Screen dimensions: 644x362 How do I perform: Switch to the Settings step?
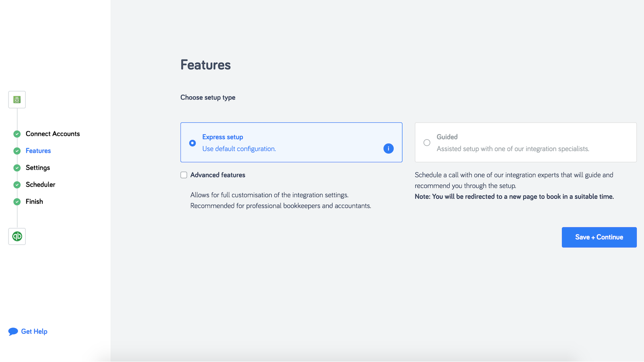(x=37, y=168)
